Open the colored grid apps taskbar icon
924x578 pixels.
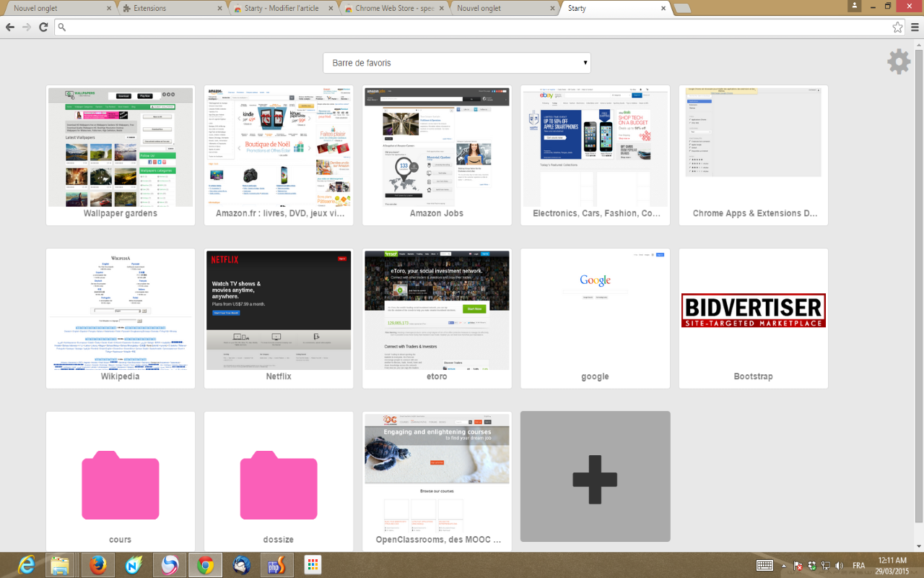[x=313, y=565]
